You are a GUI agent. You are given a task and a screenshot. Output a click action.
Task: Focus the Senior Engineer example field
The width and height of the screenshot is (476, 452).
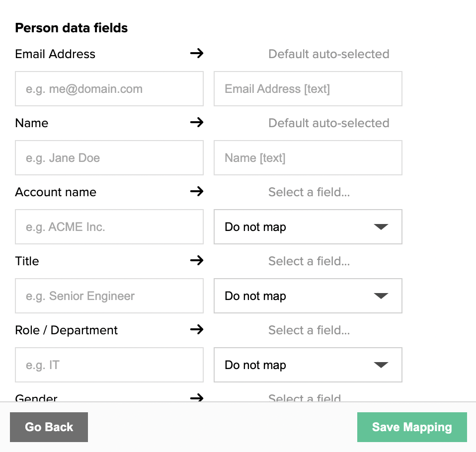pos(109,296)
